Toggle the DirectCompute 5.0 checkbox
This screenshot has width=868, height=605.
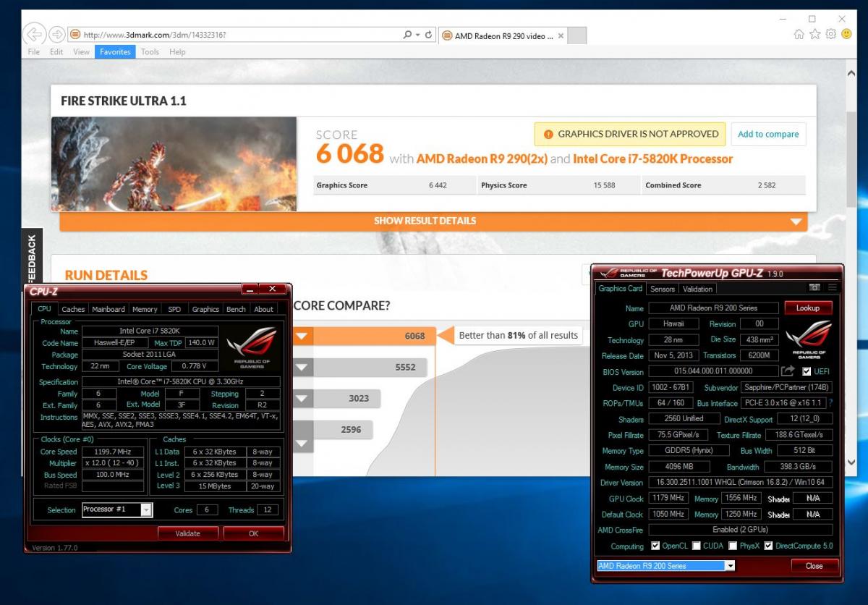[x=768, y=546]
